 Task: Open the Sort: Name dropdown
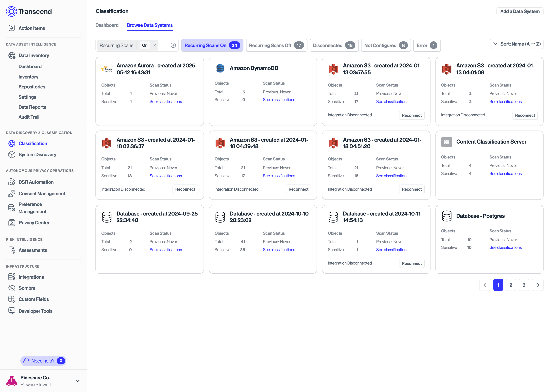pyautogui.click(x=516, y=44)
